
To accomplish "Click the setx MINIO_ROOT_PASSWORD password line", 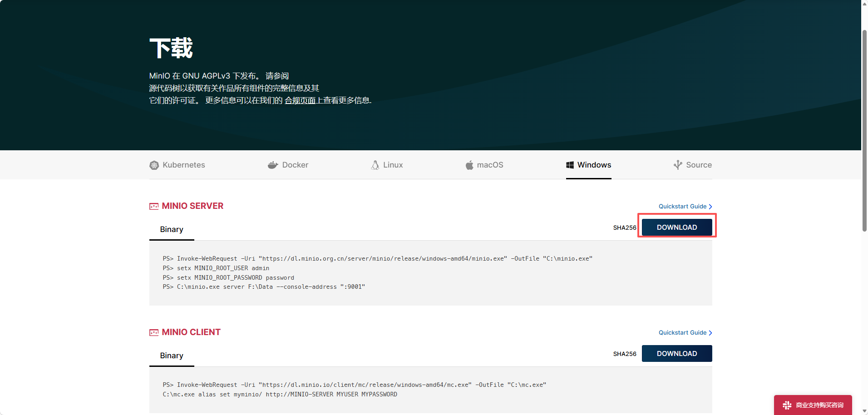I will click(x=228, y=278).
